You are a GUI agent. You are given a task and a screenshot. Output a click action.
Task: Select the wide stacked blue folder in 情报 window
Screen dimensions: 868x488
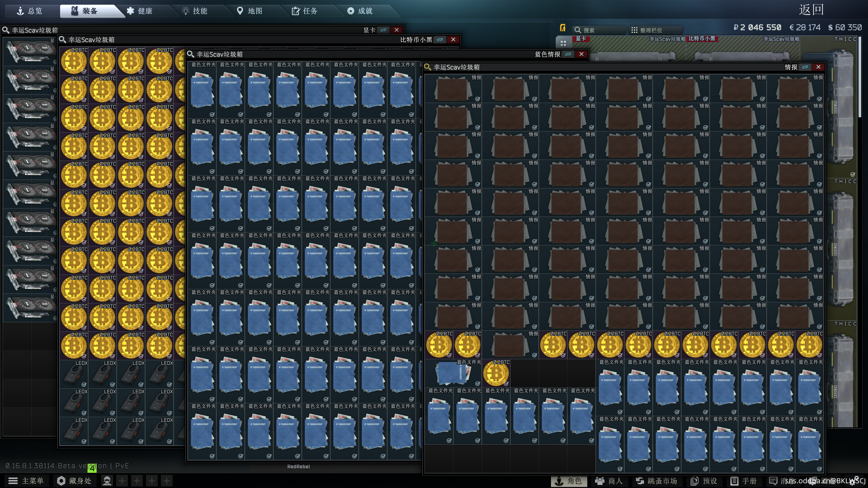tap(453, 373)
